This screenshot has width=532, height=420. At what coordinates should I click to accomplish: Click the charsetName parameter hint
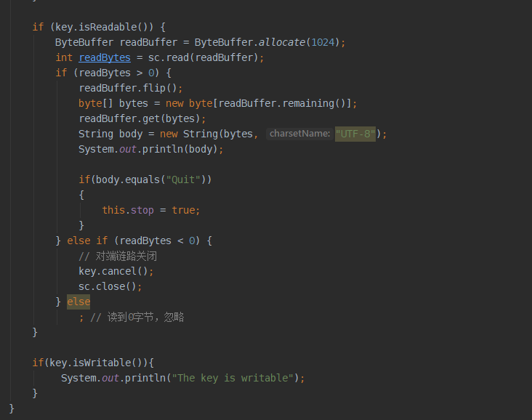click(299, 134)
